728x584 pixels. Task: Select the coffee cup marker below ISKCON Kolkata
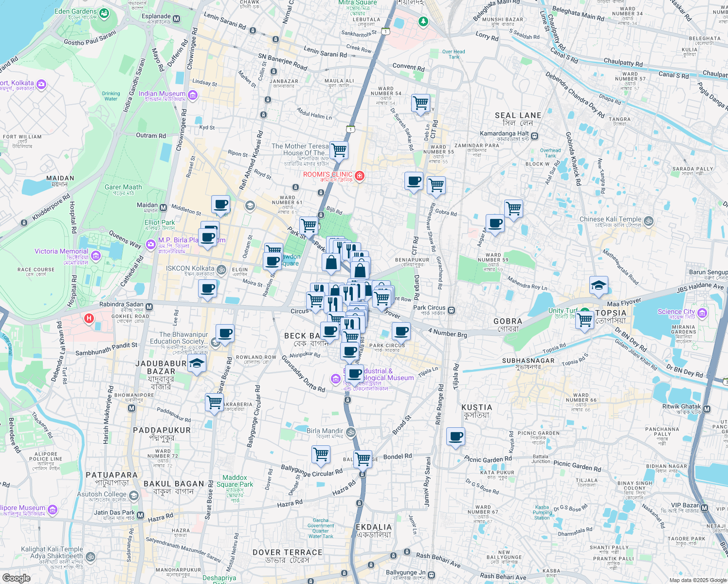[207, 289]
